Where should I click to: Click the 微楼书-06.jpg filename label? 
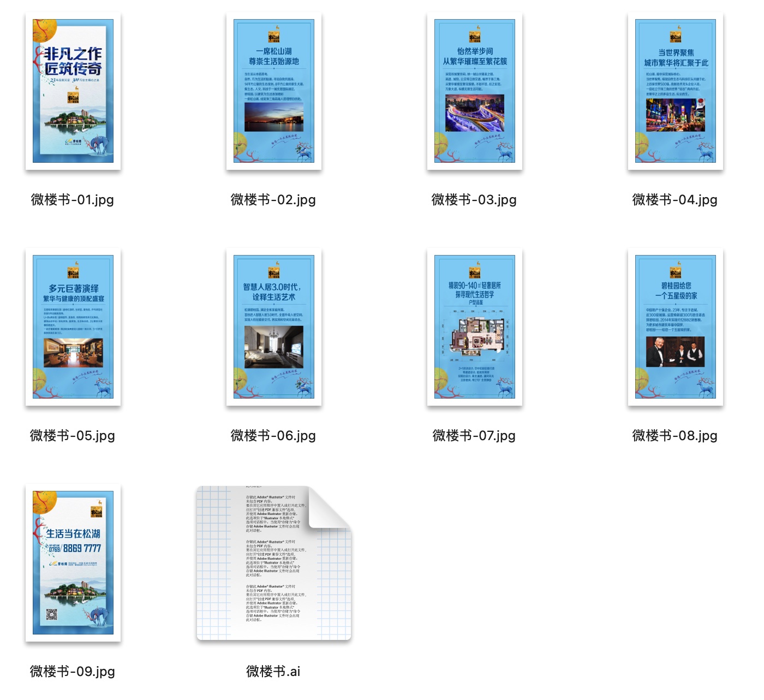click(x=273, y=436)
